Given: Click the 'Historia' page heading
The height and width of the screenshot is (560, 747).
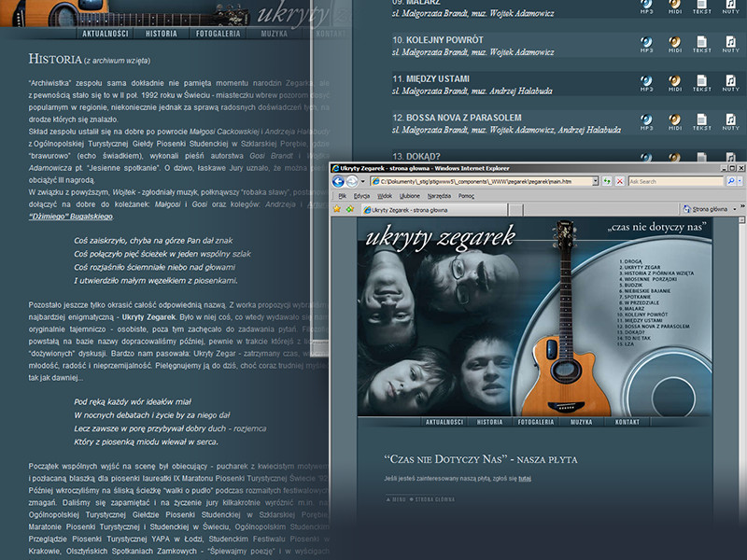Looking at the screenshot, I should point(55,59).
